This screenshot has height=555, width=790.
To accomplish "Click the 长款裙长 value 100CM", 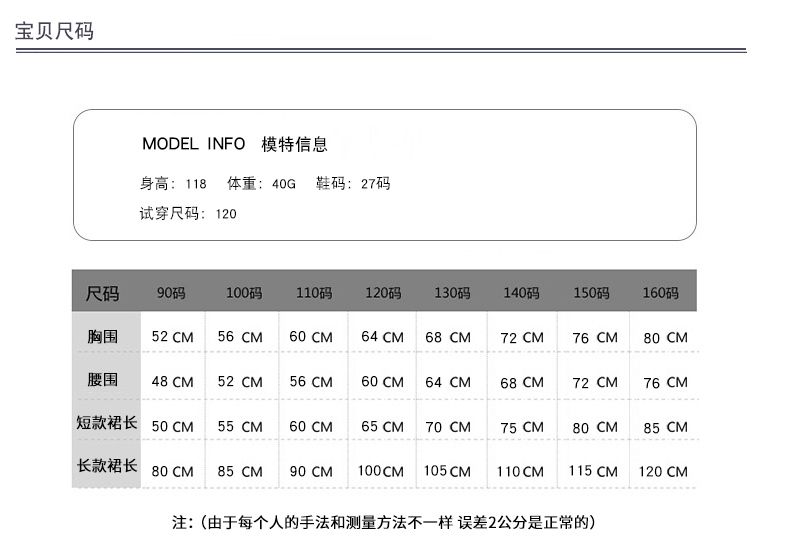I will (x=381, y=471).
